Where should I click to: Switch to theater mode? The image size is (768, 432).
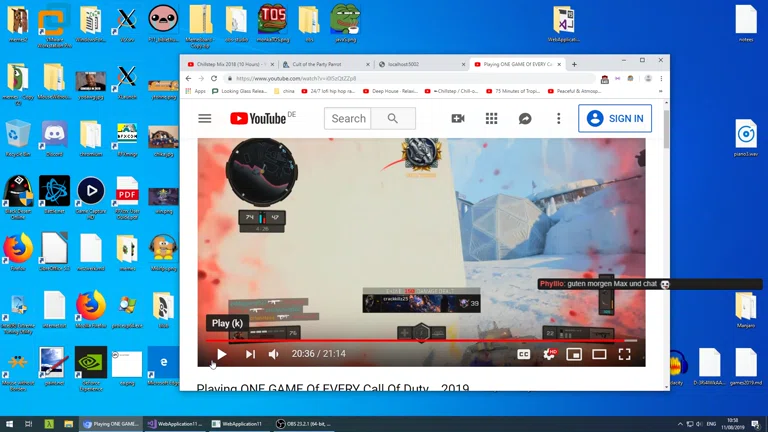point(599,354)
